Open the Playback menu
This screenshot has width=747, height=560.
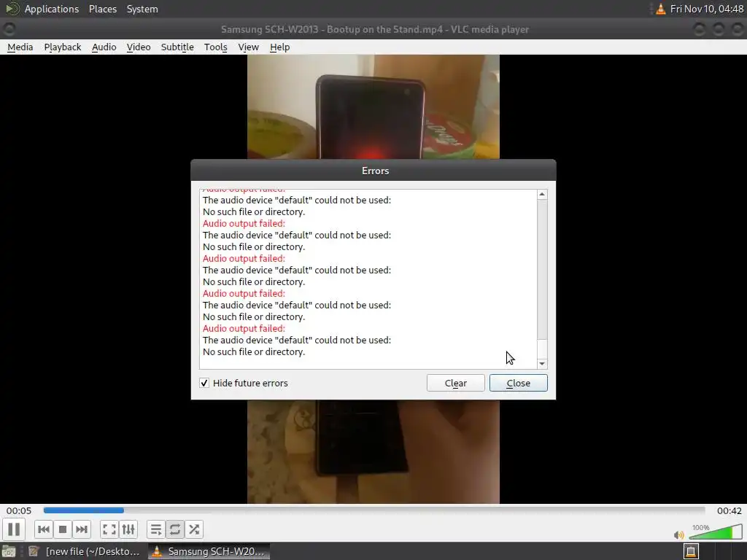click(x=63, y=47)
